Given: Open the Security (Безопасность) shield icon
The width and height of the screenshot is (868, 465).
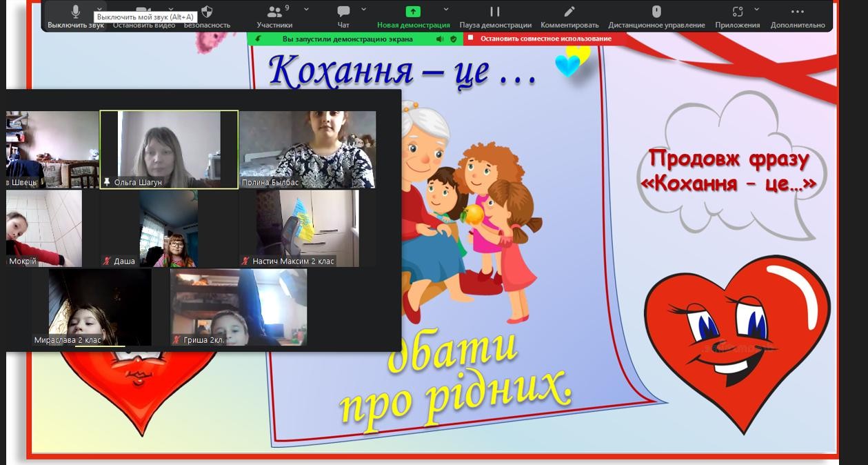Looking at the screenshot, I should [206, 12].
